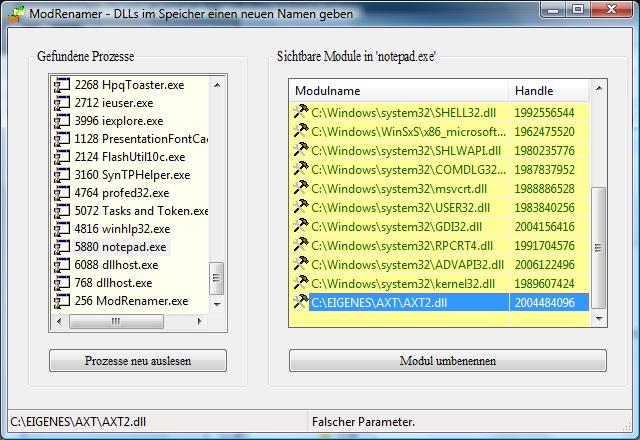640x440 pixels.
Task: Click process icon beside 3160 SynTPHelper.exe
Action: pos(62,175)
